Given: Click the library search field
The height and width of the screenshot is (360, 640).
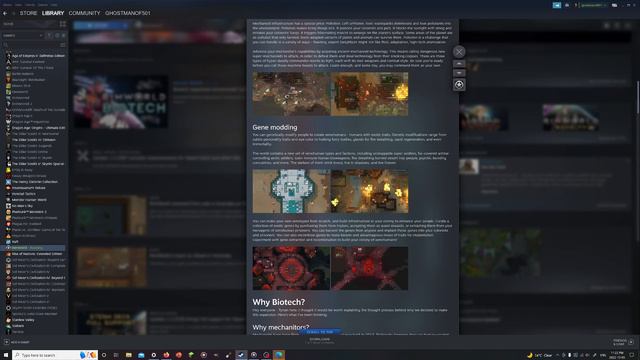Looking at the screenshot, I should [x=31, y=45].
